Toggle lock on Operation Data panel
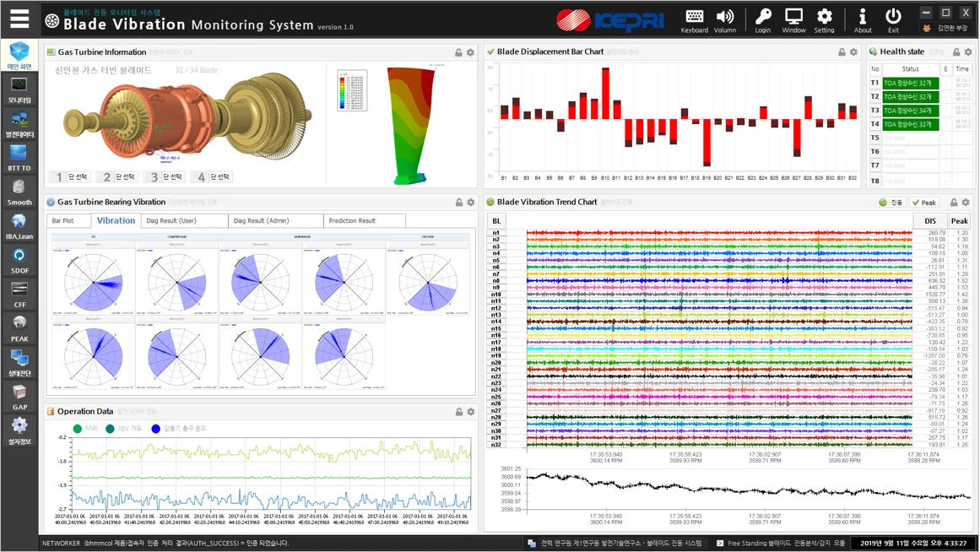This screenshot has width=980, height=552. coord(458,412)
